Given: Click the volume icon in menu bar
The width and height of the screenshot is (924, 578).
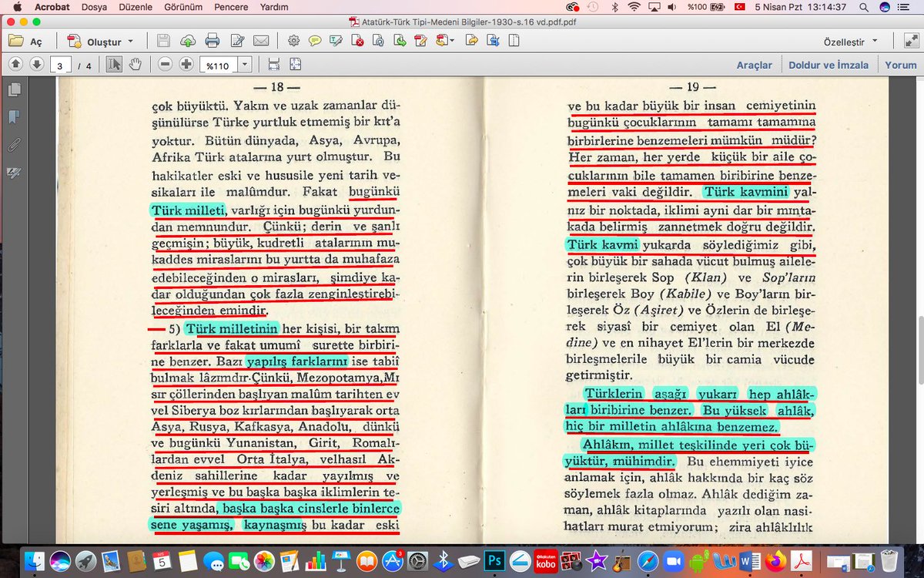Looking at the screenshot, I should pos(673,7).
